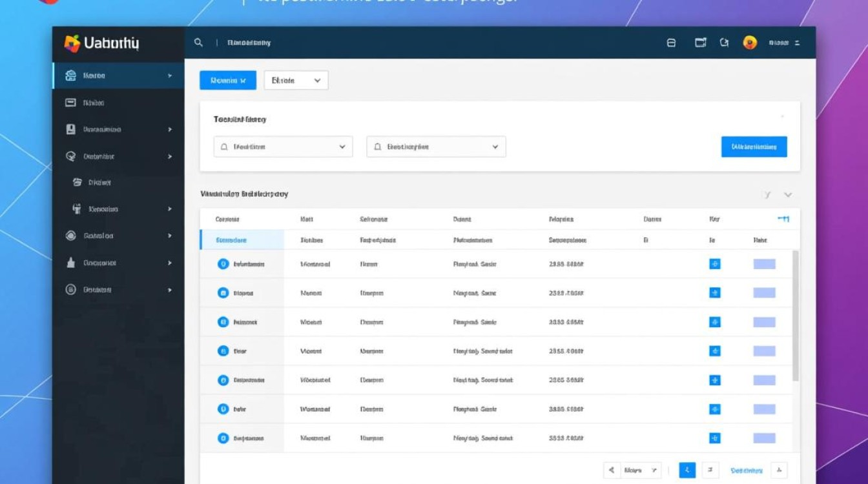Open the user avatar in the top bar
This screenshot has height=484, width=868.
click(x=749, y=43)
